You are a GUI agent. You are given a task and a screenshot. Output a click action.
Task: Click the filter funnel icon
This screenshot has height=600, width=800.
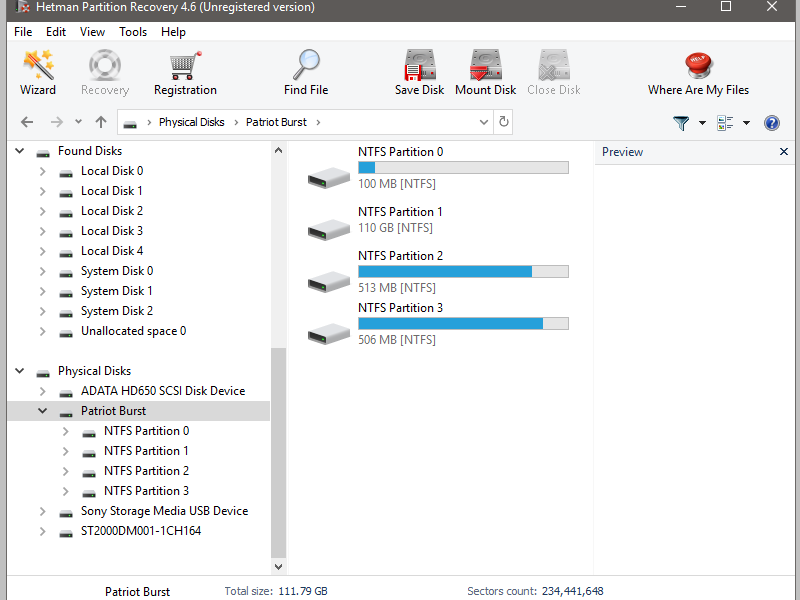point(681,123)
